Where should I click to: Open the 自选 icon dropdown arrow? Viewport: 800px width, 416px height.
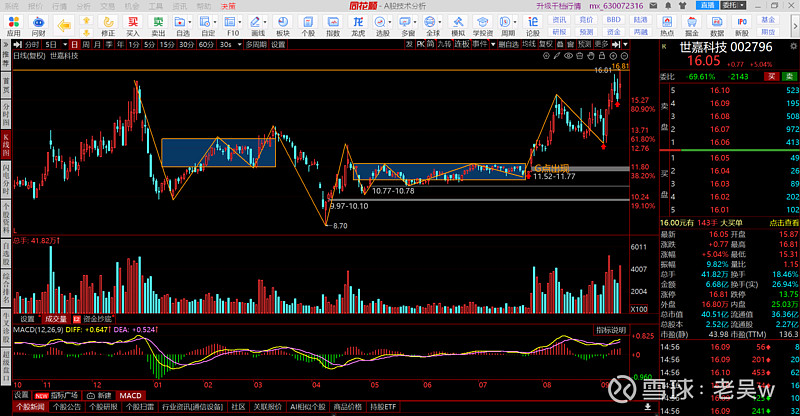[x=189, y=22]
